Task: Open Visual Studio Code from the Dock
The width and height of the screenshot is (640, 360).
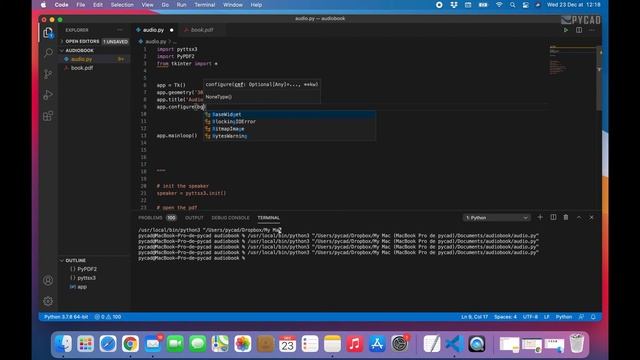Action: (x=454, y=344)
